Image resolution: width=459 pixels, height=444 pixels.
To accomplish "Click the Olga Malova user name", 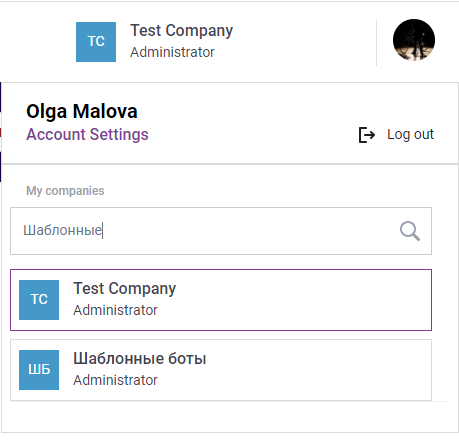I will [82, 111].
